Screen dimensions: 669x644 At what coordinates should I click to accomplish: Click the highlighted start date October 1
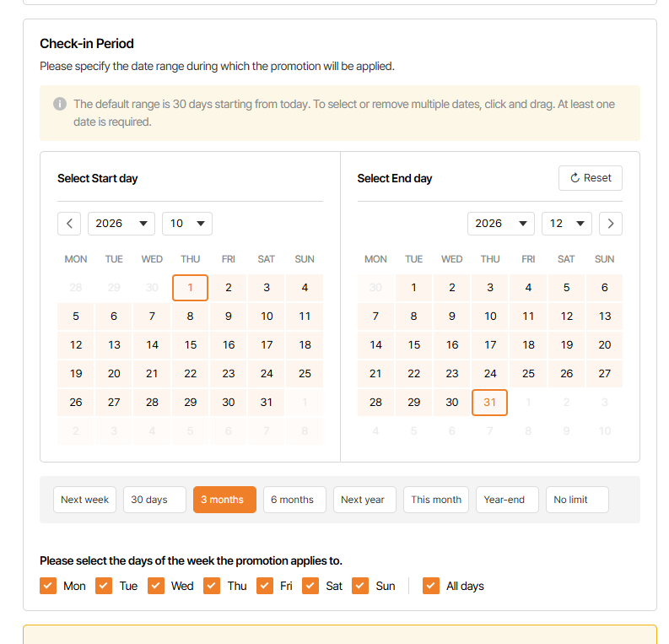[x=191, y=288]
